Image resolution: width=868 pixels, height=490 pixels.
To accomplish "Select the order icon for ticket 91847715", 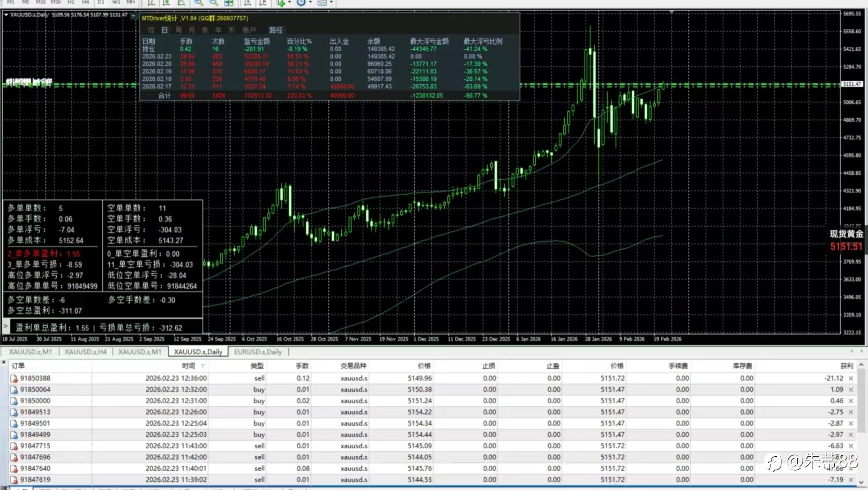I will (14, 446).
